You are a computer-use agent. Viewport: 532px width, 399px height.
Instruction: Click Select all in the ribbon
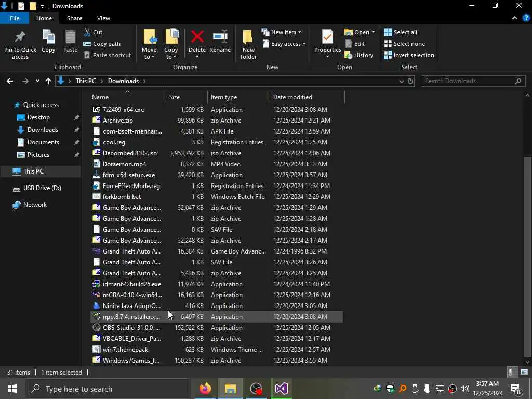pos(401,32)
